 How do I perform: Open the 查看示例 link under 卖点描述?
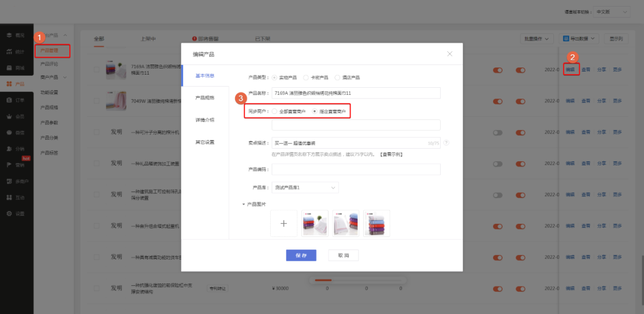(x=391, y=155)
